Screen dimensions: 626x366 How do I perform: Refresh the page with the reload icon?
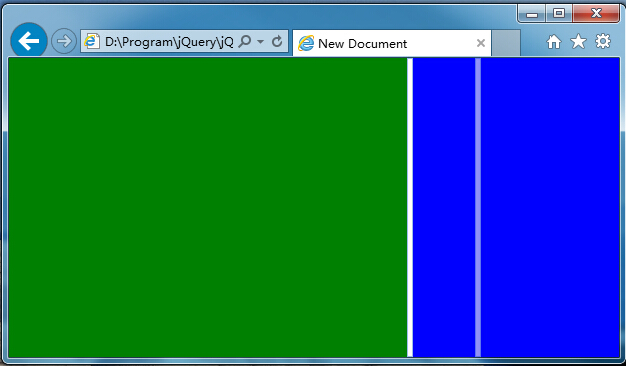(x=277, y=41)
